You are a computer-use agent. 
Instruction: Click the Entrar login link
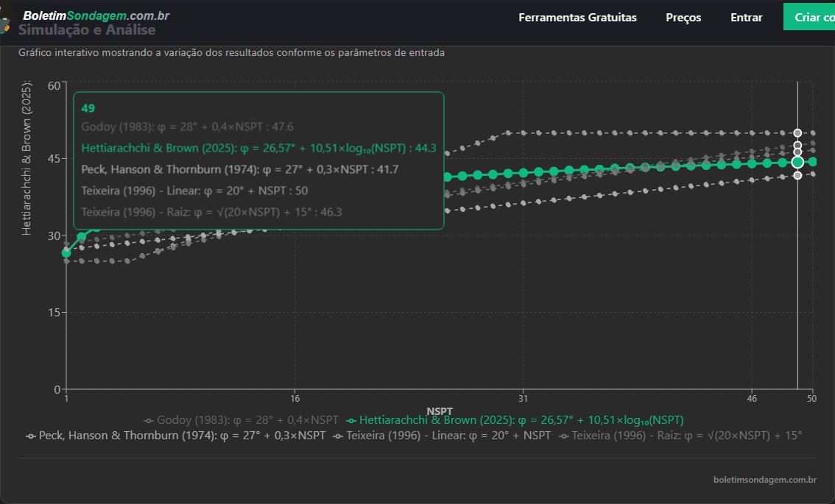pos(746,17)
